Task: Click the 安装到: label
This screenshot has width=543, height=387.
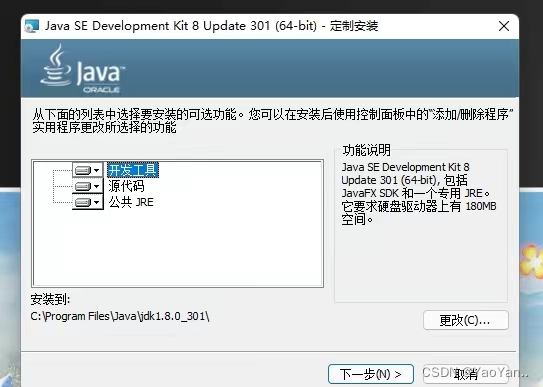Action: 50,299
